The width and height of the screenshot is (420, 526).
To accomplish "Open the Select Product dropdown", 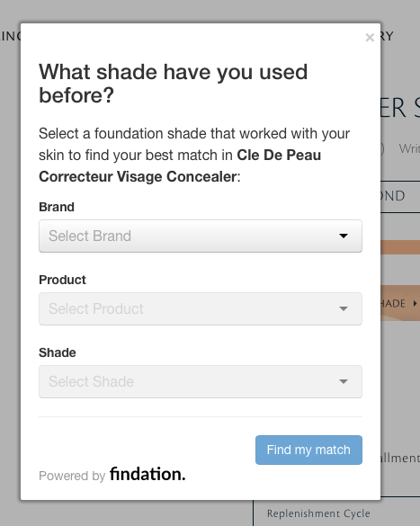I will pos(201,308).
